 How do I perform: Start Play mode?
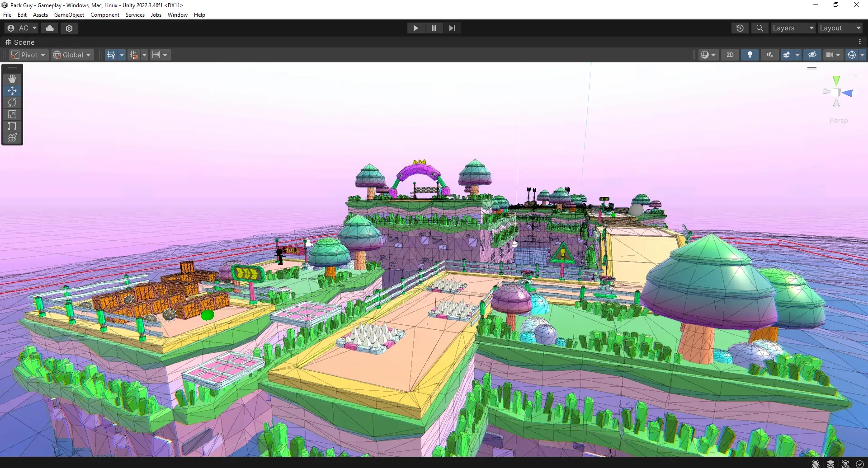[x=416, y=28]
